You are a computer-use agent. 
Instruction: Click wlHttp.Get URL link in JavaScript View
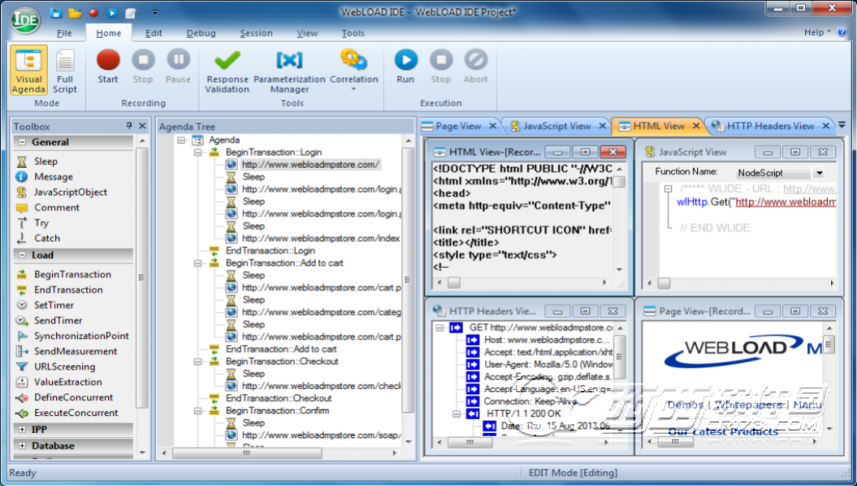(x=785, y=202)
